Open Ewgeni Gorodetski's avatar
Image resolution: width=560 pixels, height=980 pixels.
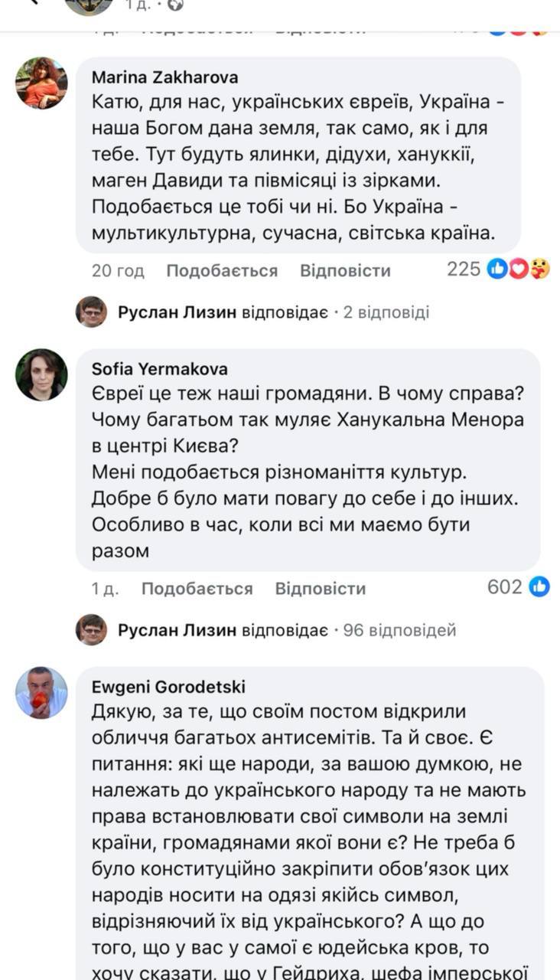(41, 692)
